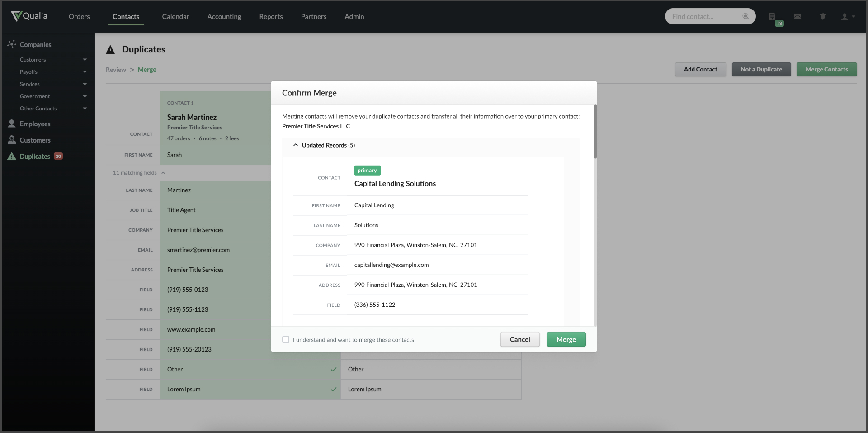Expand the Customers dropdown under Companies

[85, 60]
